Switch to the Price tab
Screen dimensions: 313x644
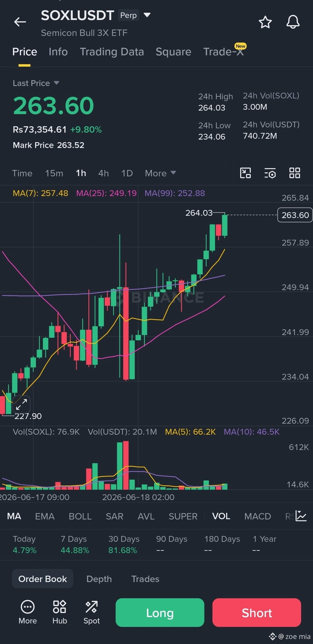[x=25, y=52]
